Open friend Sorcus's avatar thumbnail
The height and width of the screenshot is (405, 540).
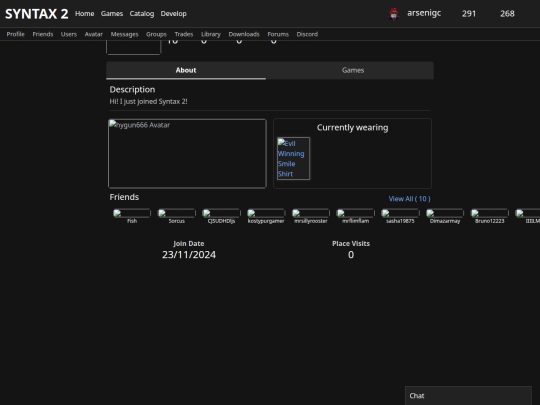pyautogui.click(x=177, y=213)
